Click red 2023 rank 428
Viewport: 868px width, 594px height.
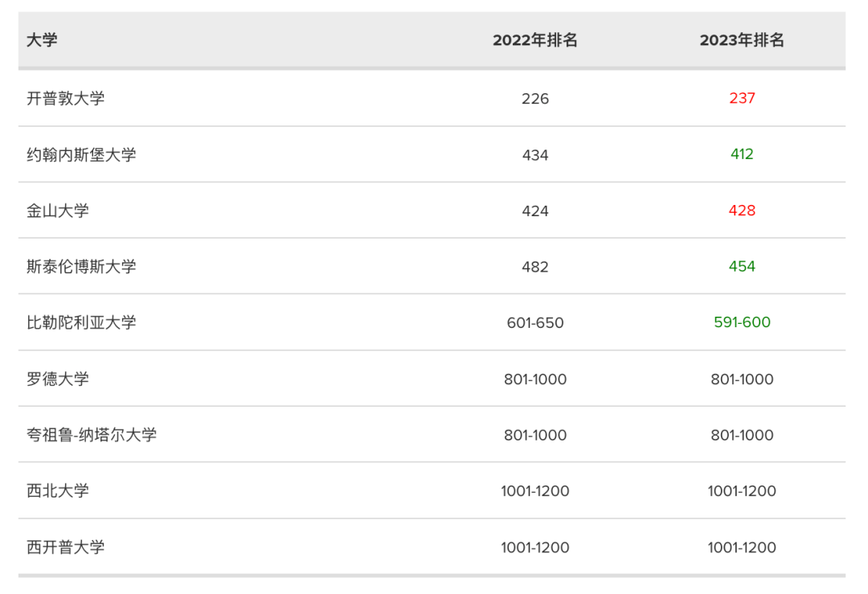point(742,211)
